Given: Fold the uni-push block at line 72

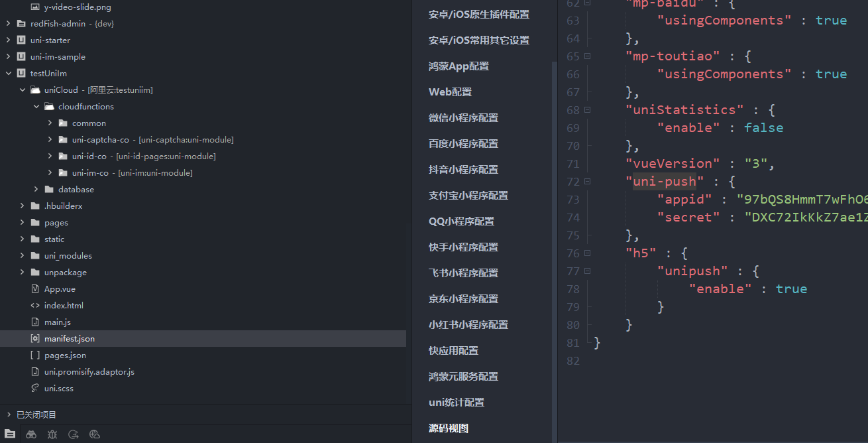Looking at the screenshot, I should click(588, 182).
